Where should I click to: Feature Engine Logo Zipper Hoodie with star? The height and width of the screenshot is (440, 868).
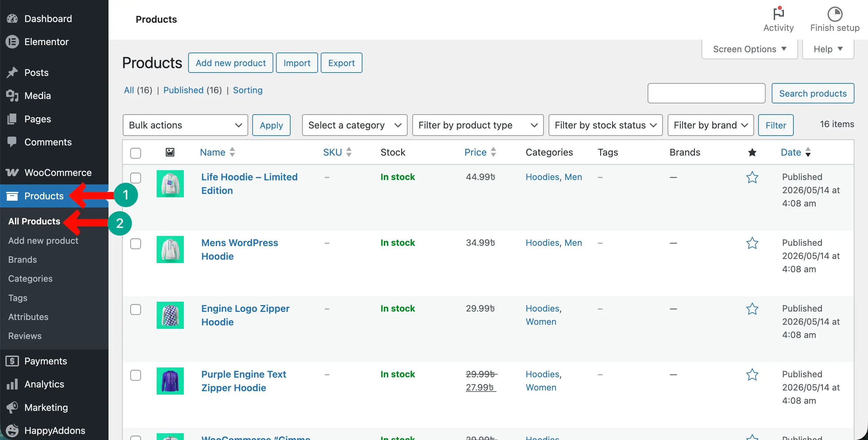tap(752, 308)
